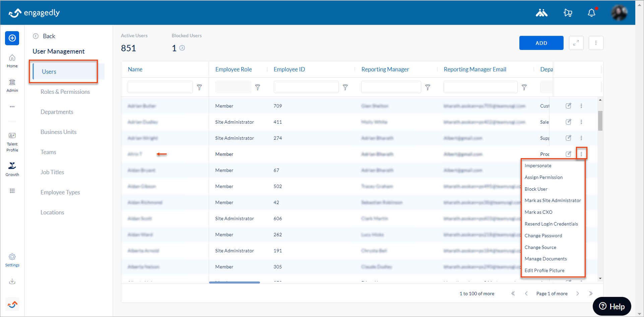The image size is (644, 317).
Task: Open the filter funnel on the Name column
Action: [199, 87]
